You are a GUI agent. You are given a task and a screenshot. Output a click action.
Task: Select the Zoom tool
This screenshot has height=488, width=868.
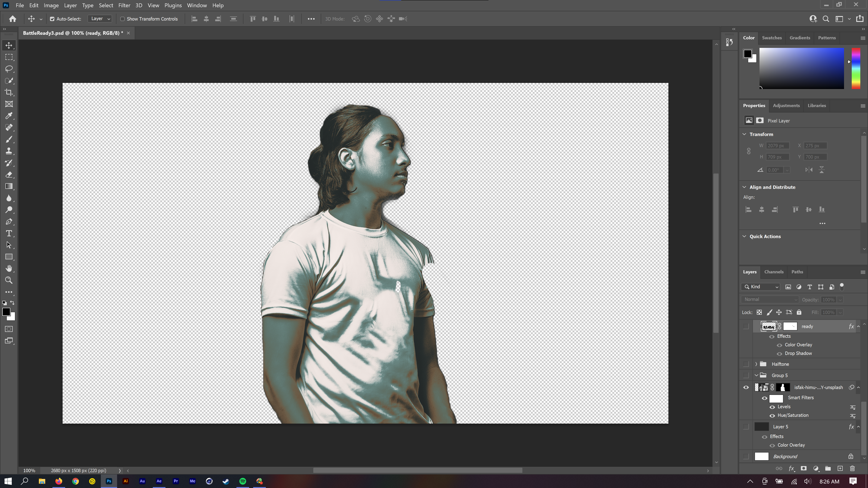coord(9,280)
